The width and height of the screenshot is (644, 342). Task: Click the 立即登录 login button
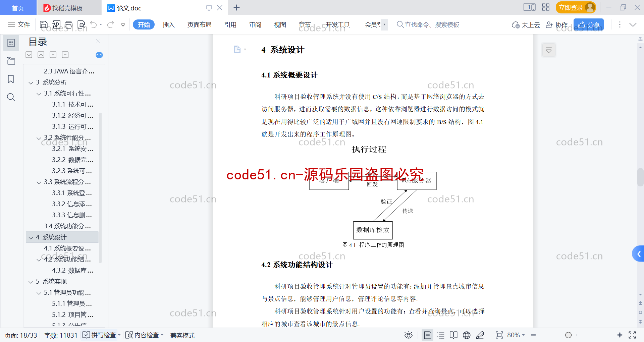tap(576, 7)
